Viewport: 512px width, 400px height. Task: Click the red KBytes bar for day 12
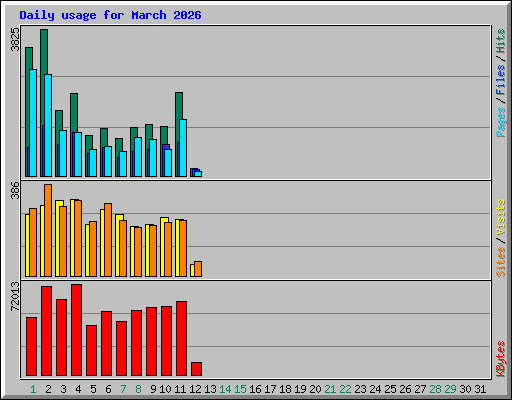[196, 369]
